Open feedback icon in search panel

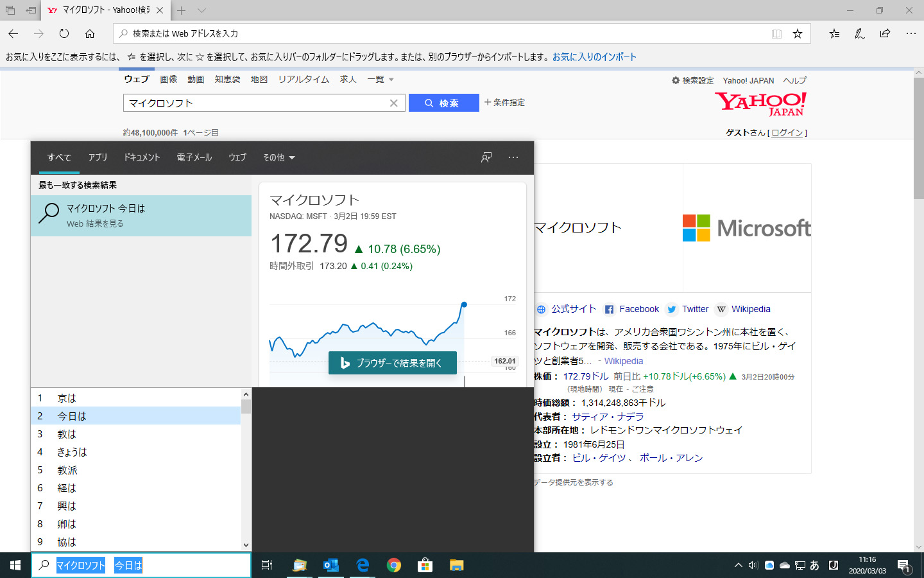pyautogui.click(x=486, y=157)
